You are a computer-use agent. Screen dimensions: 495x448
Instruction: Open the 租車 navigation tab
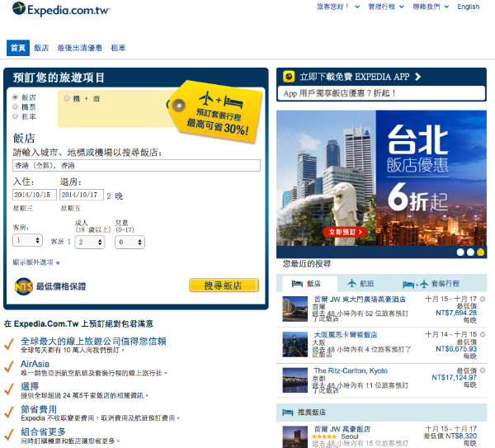[x=118, y=48]
